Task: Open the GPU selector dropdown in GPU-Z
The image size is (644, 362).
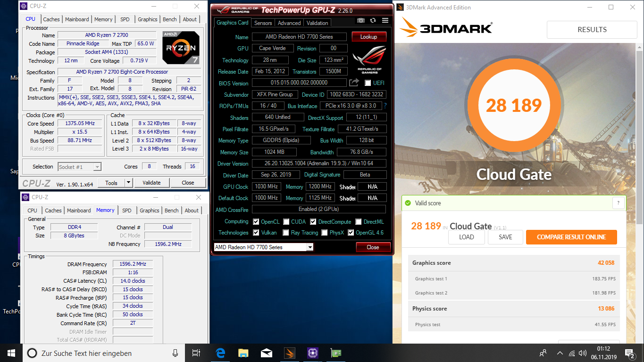Action: click(x=310, y=247)
